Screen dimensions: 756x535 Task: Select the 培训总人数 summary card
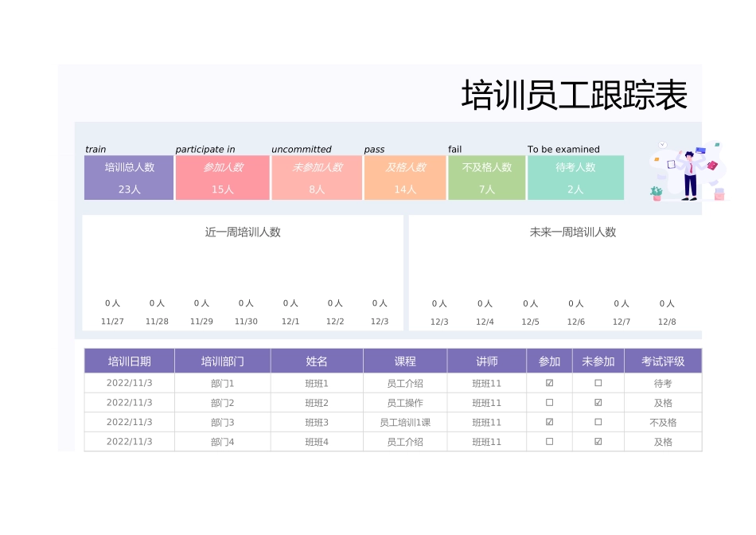pos(128,178)
